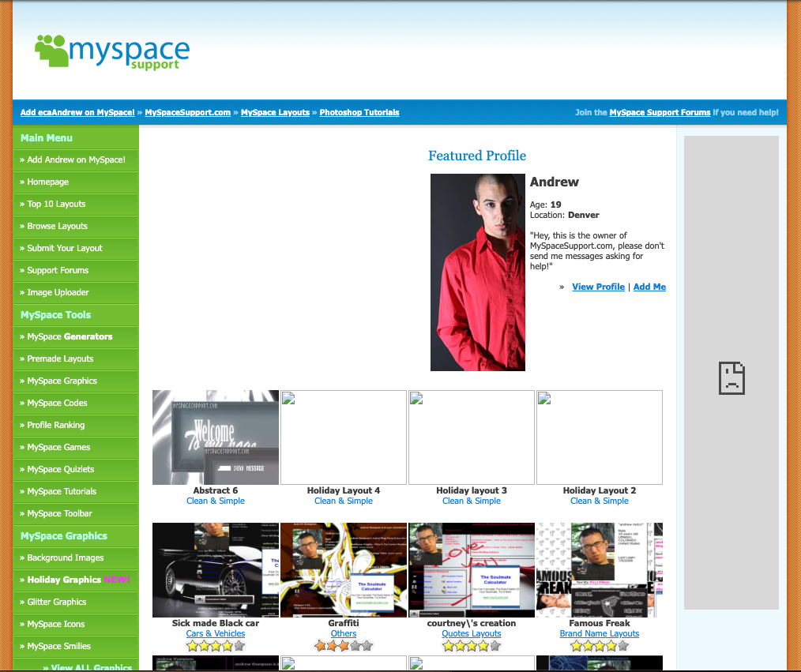Viewport: 801px width, 672px height.
Task: Open MySpace Smilies menu item
Action: [76, 647]
